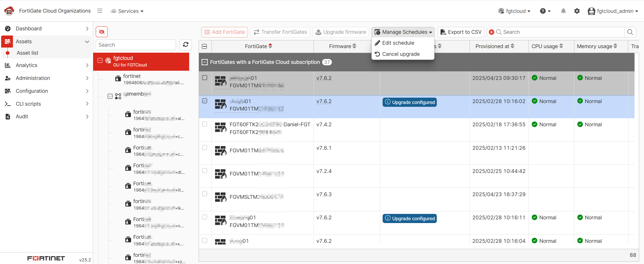
Task: Click the Upgrade firmware button
Action: [x=341, y=32]
